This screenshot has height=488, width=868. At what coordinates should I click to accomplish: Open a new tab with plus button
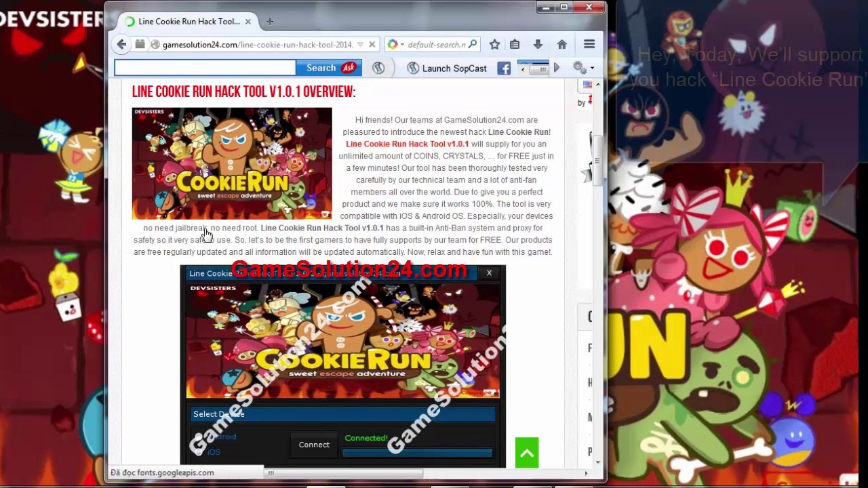pos(270,21)
